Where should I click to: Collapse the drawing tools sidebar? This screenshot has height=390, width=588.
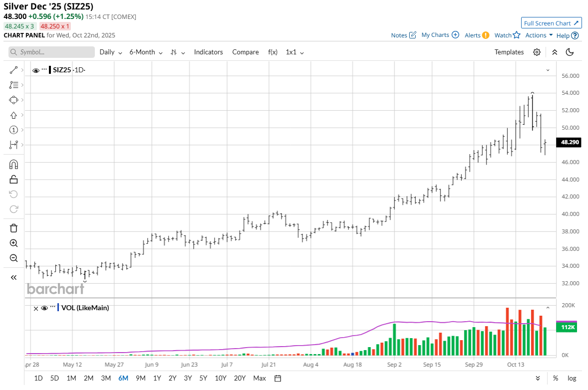coord(13,278)
